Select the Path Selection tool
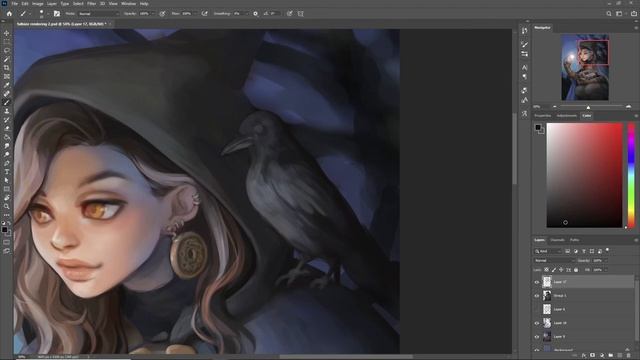Image resolution: width=640 pixels, height=360 pixels. 7,180
